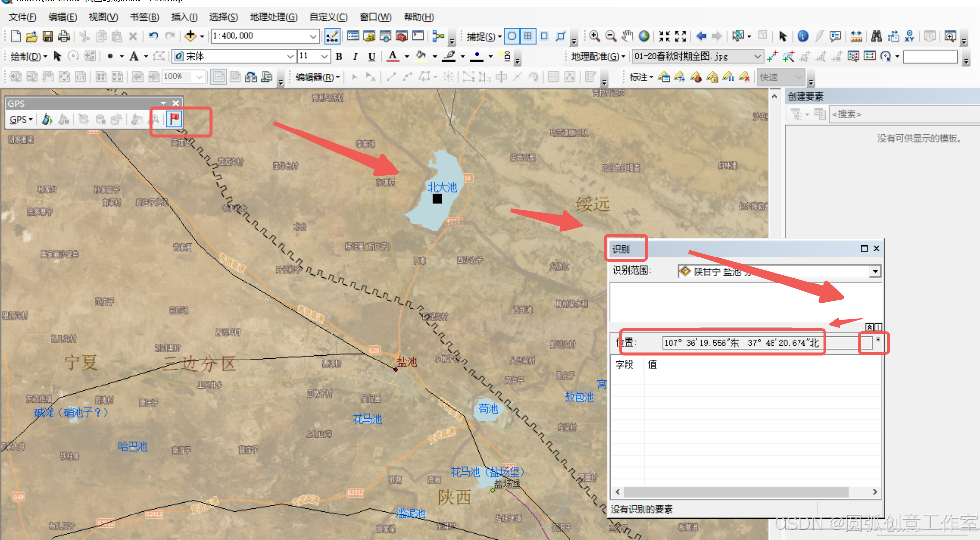Expand the 识别范围 layer dropdown

pos(875,271)
